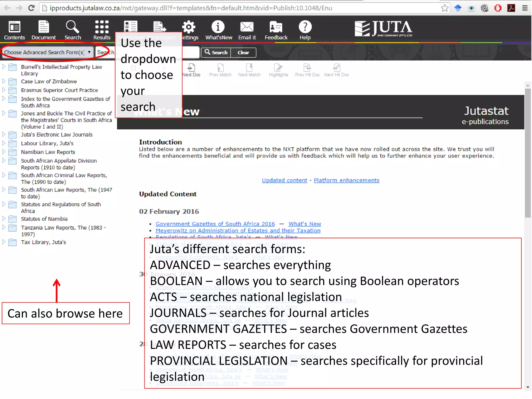This screenshot has width=532, height=399.
Task: Open the Search toolbar icon
Action: (x=72, y=30)
